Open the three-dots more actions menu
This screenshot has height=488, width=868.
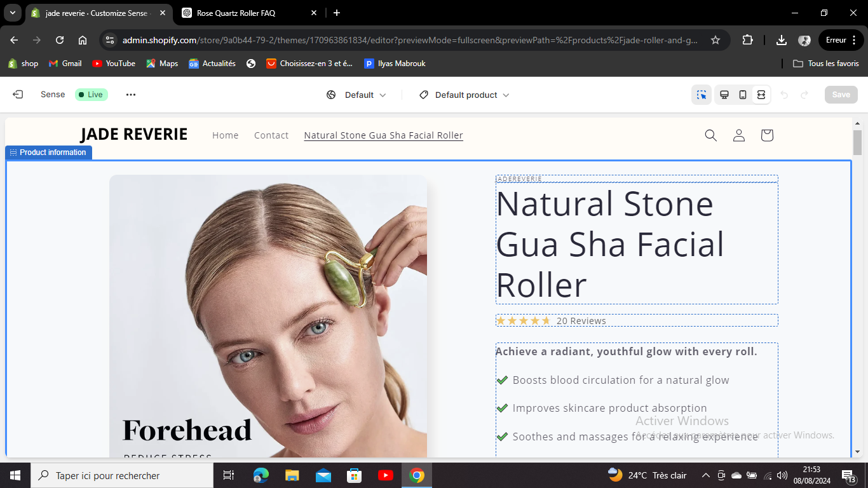click(x=131, y=95)
